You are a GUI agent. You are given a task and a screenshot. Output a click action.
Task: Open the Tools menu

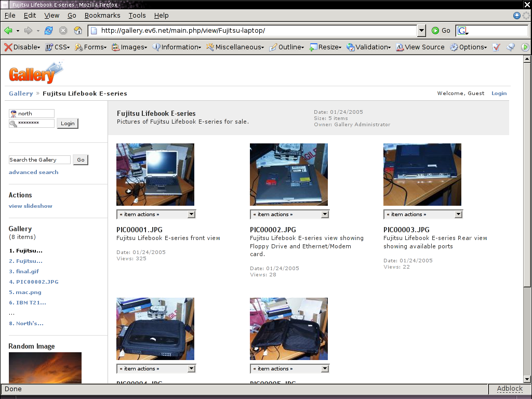coord(137,16)
